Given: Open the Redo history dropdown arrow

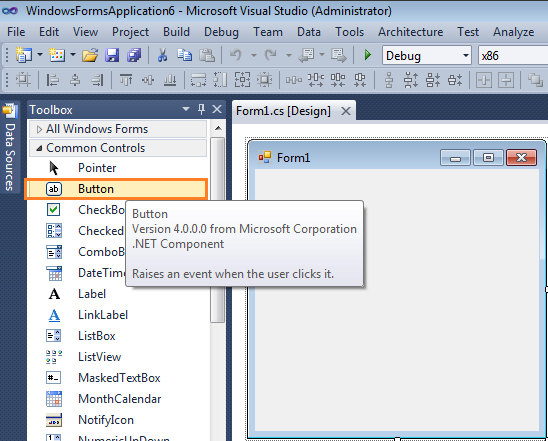Looking at the screenshot, I should (x=289, y=55).
